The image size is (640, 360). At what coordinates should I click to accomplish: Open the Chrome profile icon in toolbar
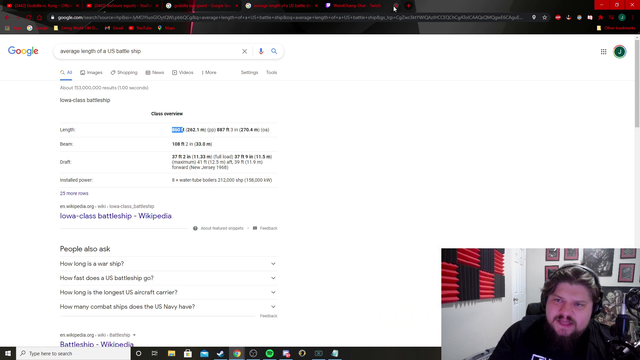tap(622, 18)
